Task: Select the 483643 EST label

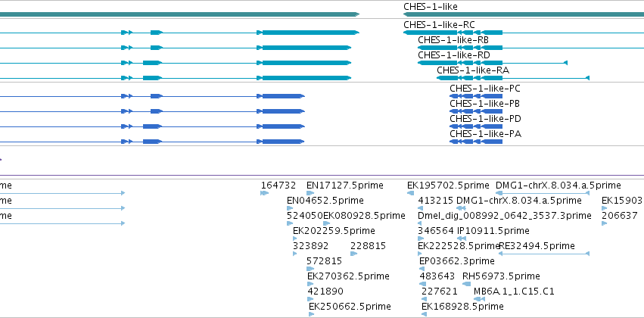Action: [437, 277]
